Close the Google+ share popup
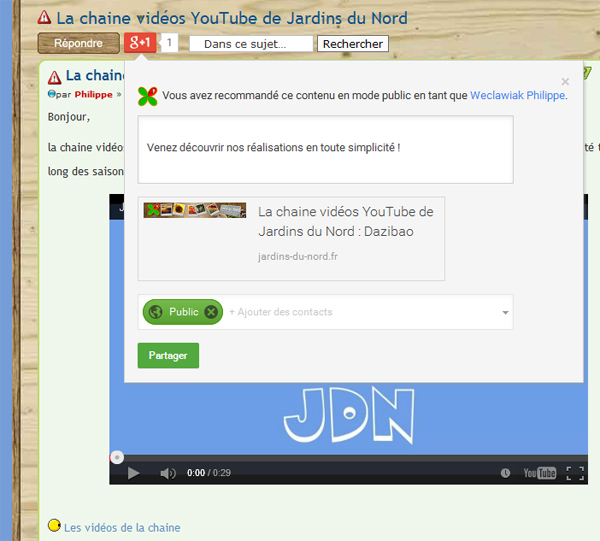 tap(565, 81)
